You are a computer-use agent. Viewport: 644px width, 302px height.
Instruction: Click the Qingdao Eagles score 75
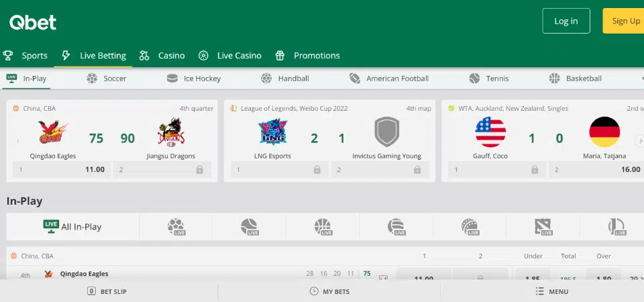tap(96, 138)
